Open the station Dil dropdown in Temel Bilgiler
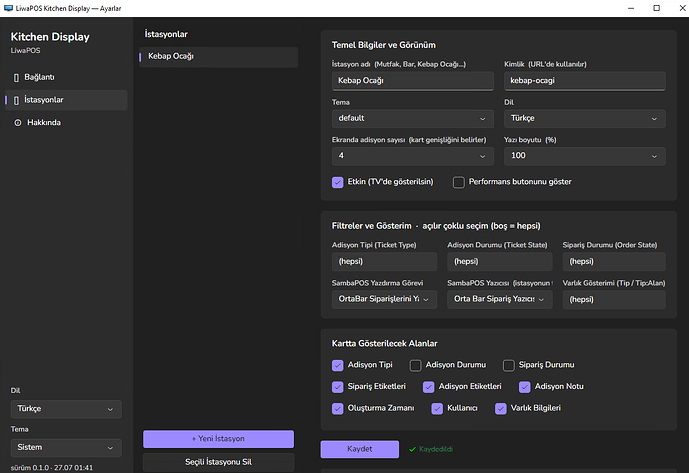The height and width of the screenshot is (473, 689). [584, 119]
